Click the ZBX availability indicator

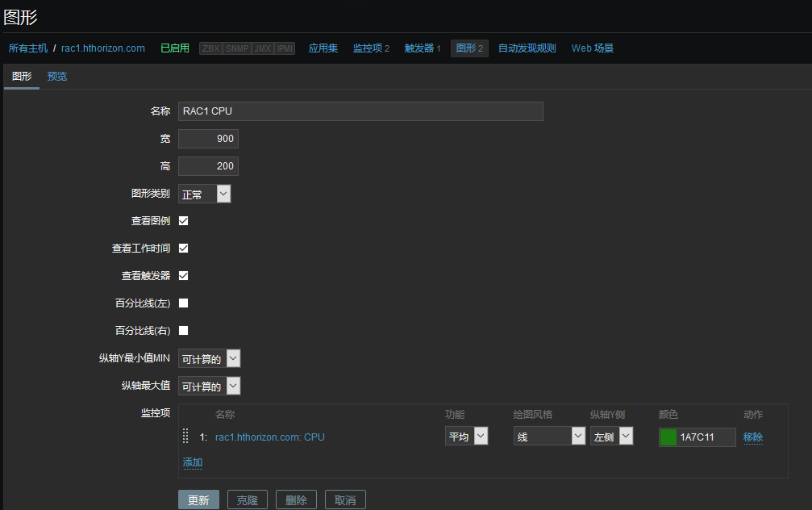(x=210, y=48)
